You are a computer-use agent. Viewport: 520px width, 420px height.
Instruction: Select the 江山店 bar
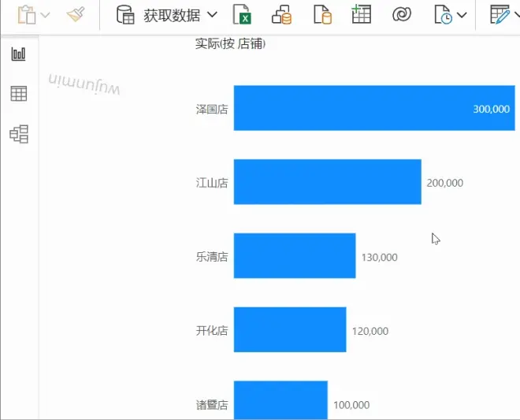(x=328, y=182)
